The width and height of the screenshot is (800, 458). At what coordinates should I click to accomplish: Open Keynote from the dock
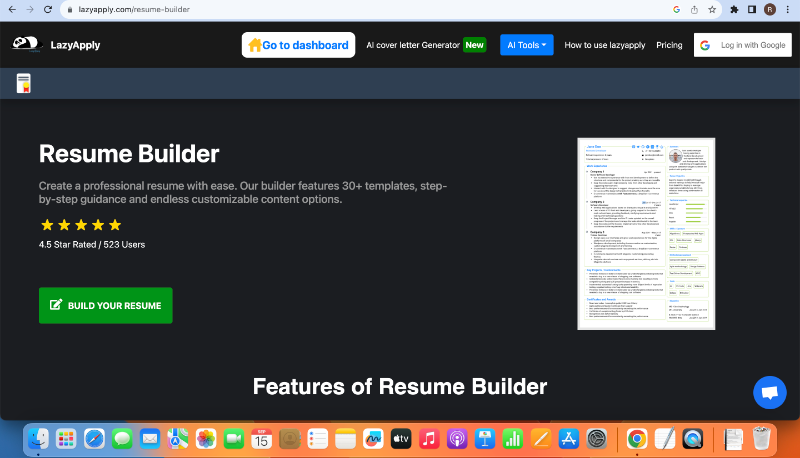(485, 439)
